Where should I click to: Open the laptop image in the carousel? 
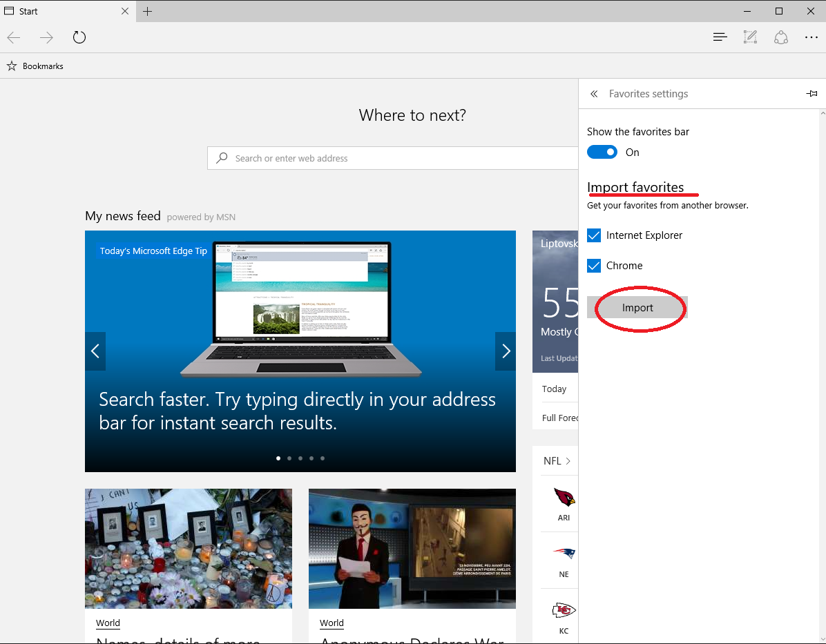[x=301, y=309]
